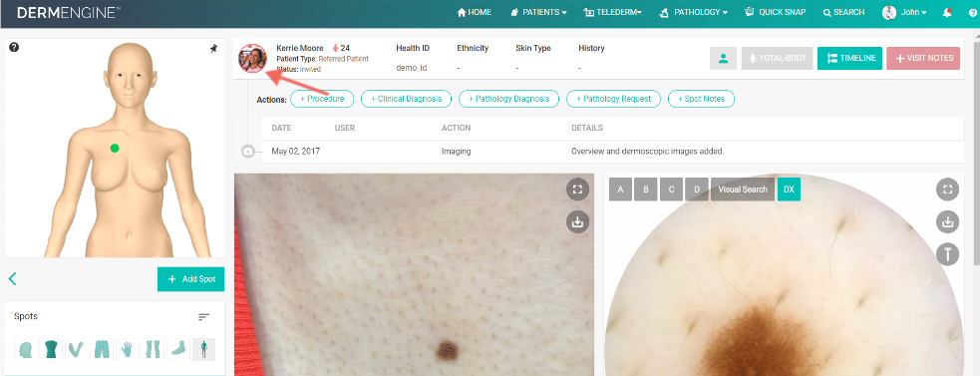Open the help question mark icon

click(x=14, y=48)
